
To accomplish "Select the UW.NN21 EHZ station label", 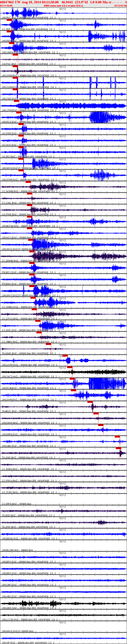I will pos(18,631).
